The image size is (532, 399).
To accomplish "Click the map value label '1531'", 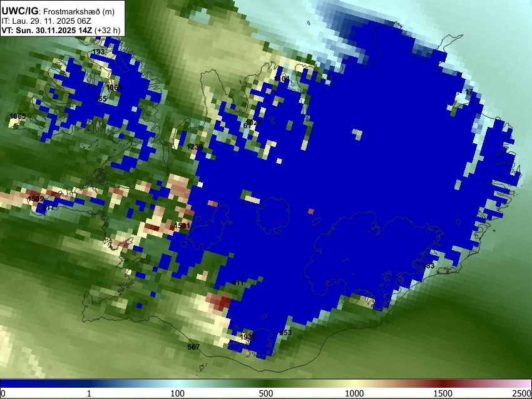I will [x=182, y=225].
